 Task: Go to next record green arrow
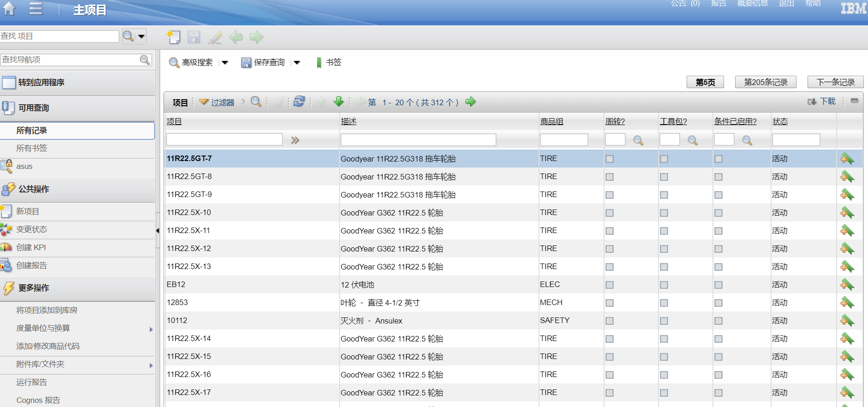click(256, 37)
